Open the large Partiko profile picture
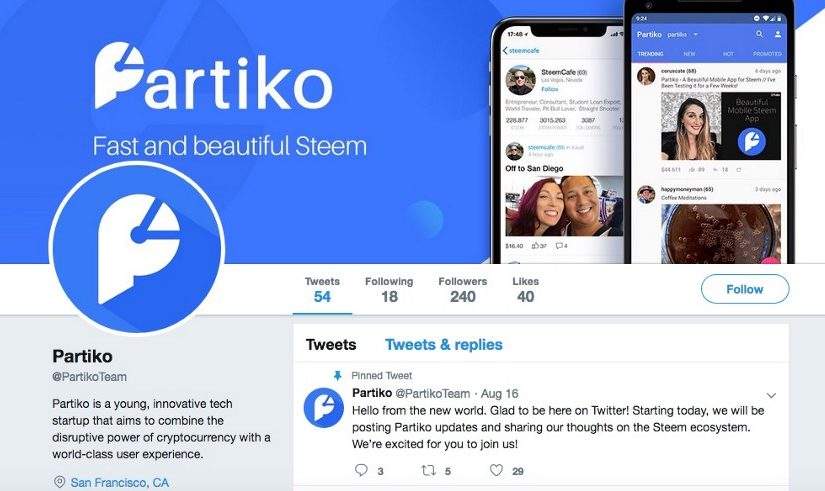The height and width of the screenshot is (491, 825). point(138,247)
